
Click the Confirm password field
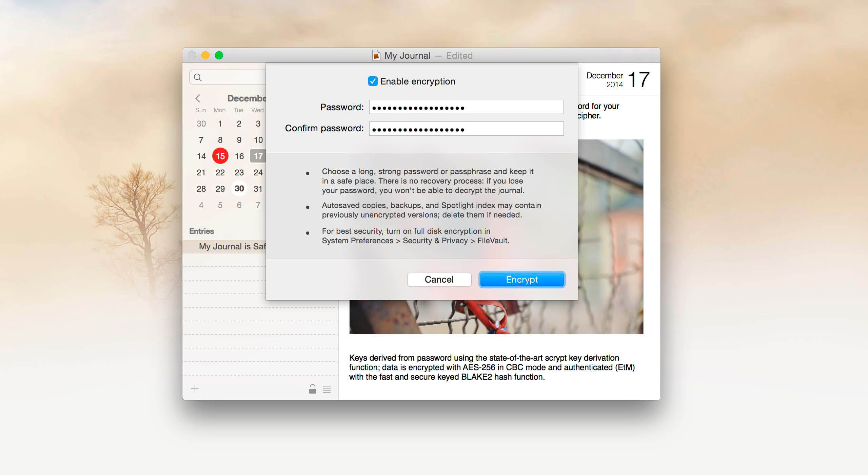[x=466, y=129]
